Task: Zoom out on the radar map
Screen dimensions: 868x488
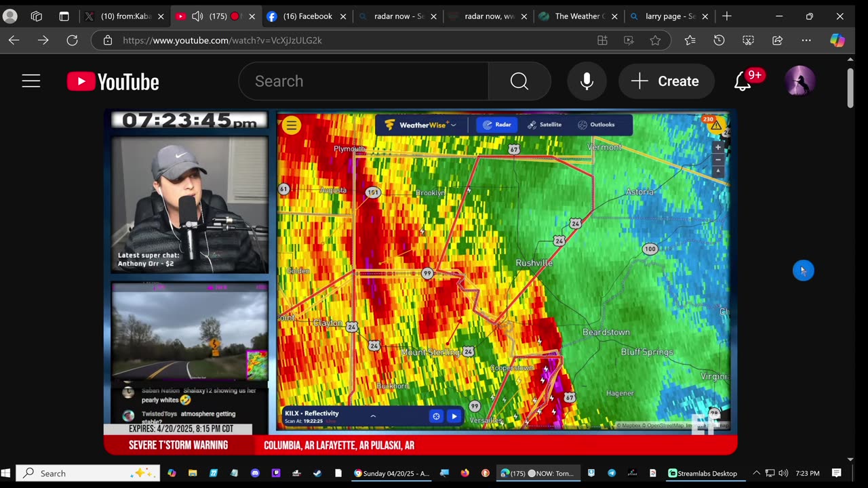Action: pos(718,159)
